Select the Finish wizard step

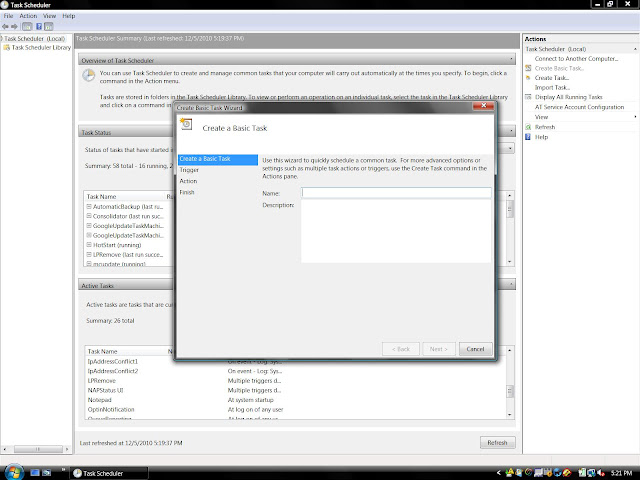coord(187,192)
